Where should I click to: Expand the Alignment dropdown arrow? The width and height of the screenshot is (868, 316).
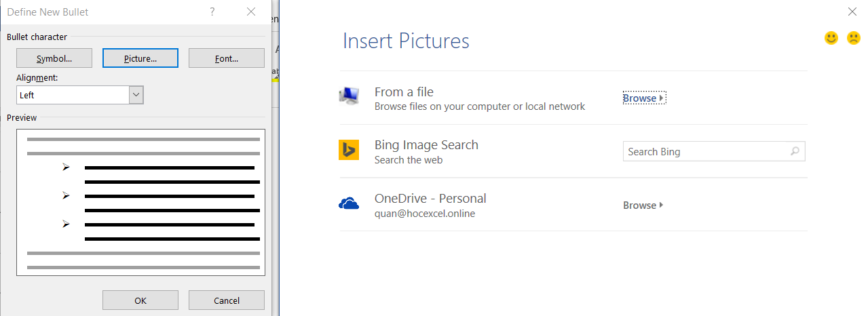click(x=136, y=95)
